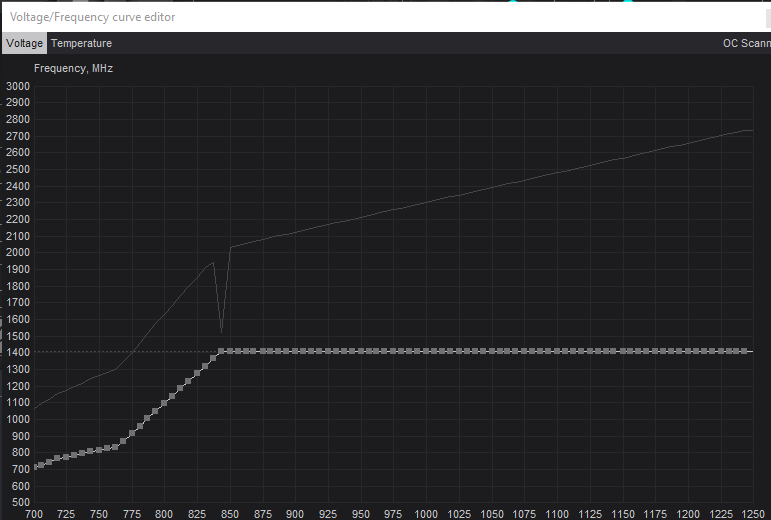The height and width of the screenshot is (520, 771).
Task: Switch to the Temperature tab
Action: click(82, 43)
